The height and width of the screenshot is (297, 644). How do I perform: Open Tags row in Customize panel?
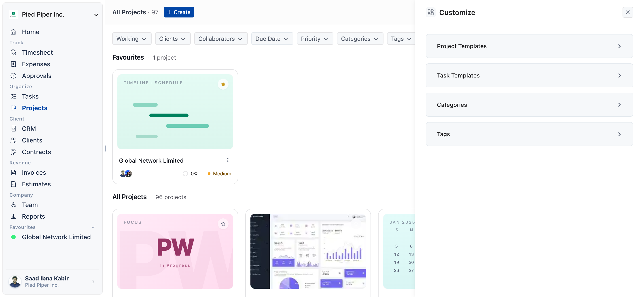[x=529, y=134]
